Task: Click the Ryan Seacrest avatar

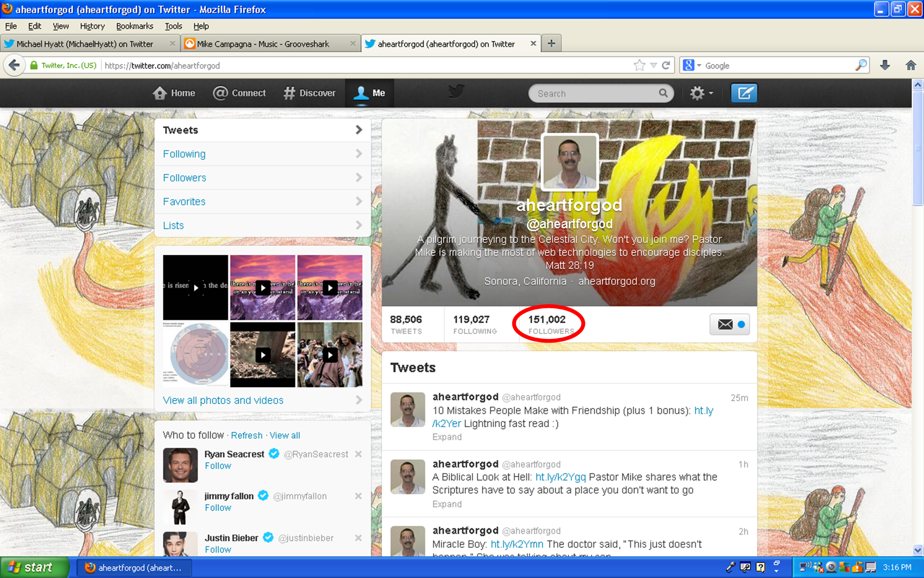Action: pos(180,465)
